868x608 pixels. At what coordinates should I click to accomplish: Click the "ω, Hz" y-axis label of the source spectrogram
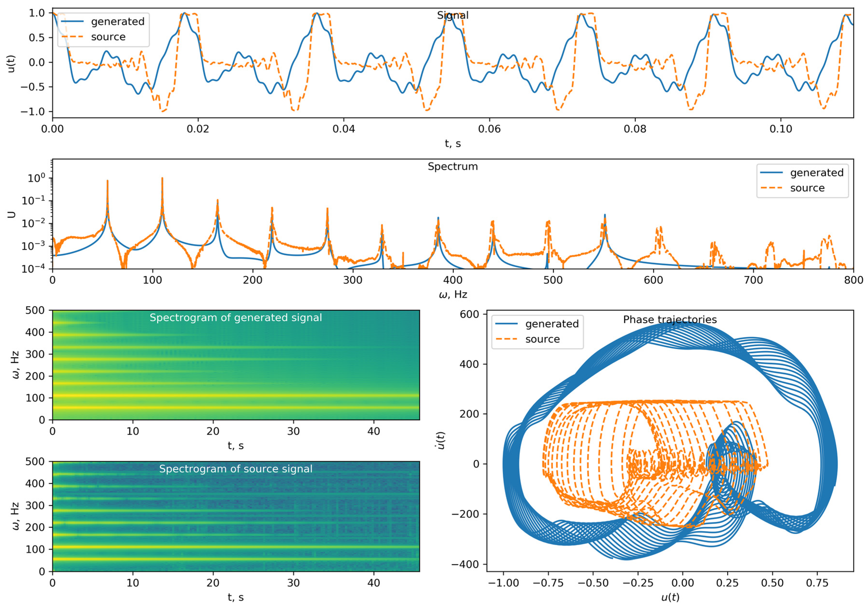click(15, 516)
